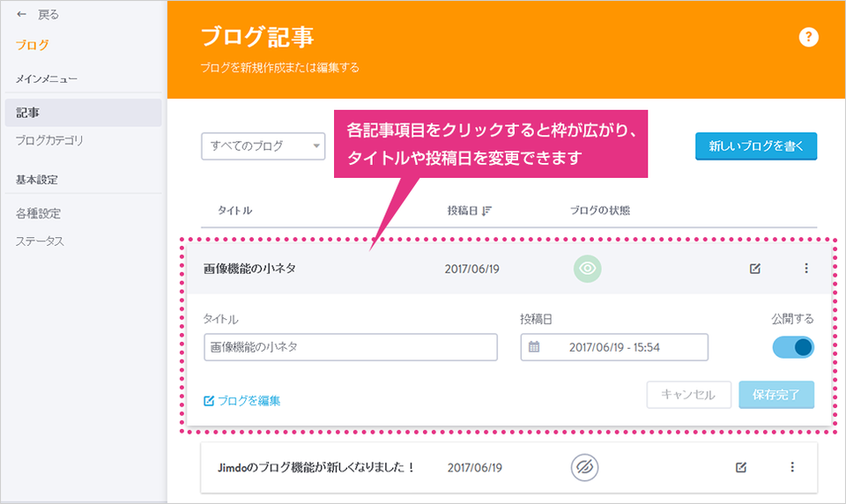Screen dimensions: 846x504
Task: Click the タイトル column header
Action: click(x=234, y=211)
